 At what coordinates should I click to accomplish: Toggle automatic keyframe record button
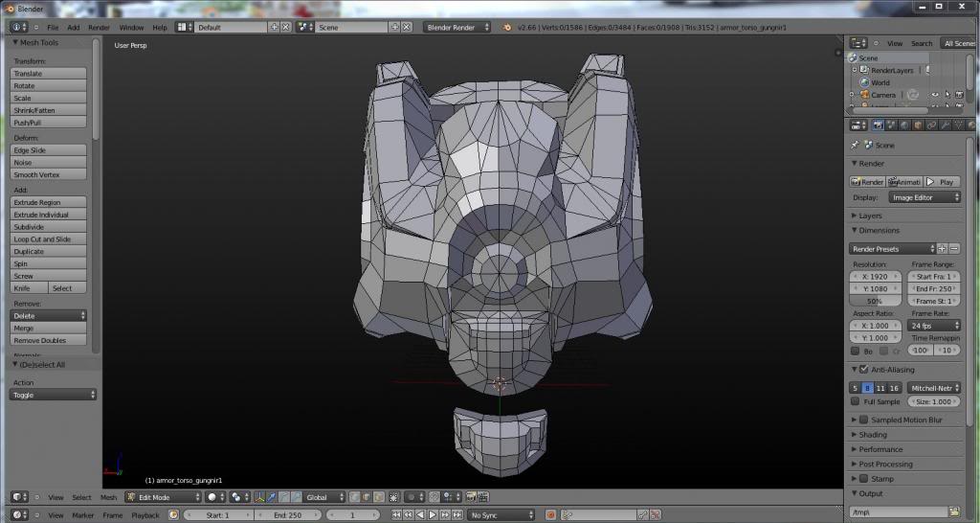550,515
